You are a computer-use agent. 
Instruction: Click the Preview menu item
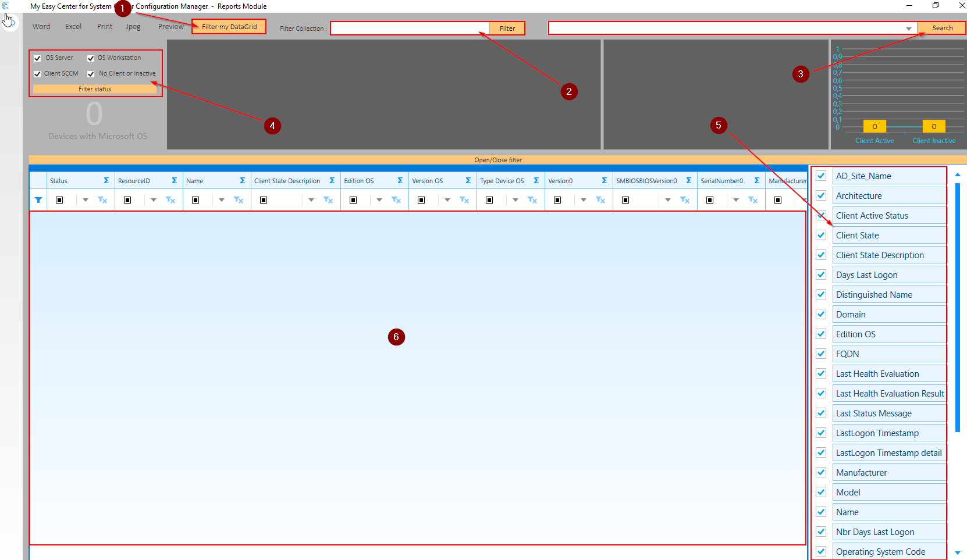171,27
